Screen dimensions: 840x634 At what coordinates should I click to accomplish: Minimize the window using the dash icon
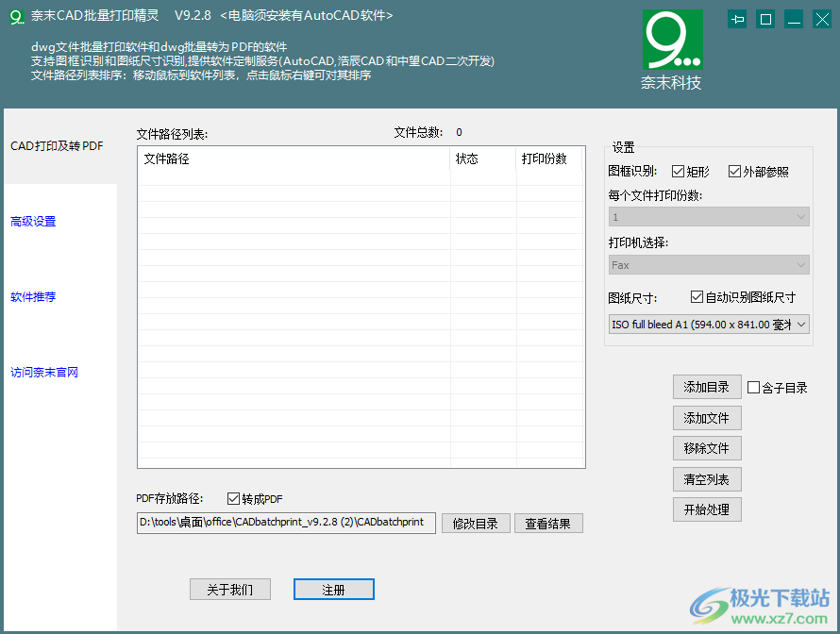(794, 20)
